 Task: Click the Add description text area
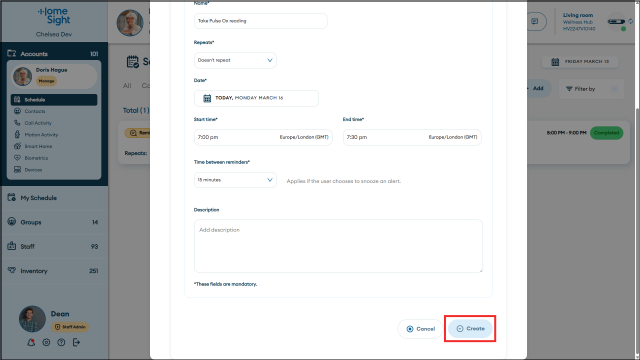tap(338, 246)
